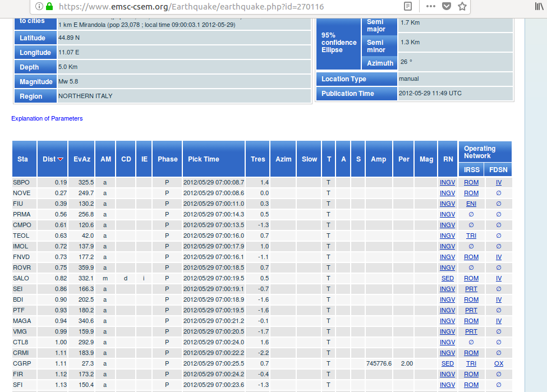
Task: Open INGV link in SBPO row
Action: click(x=447, y=182)
